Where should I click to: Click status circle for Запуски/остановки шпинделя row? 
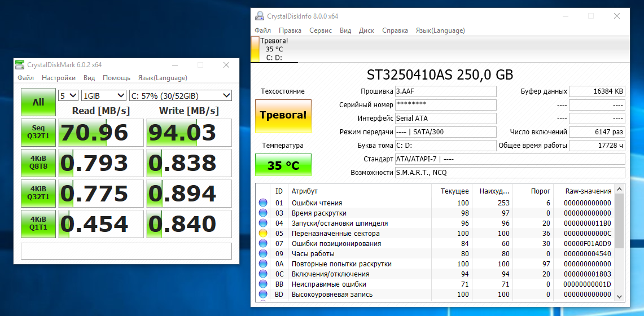click(x=263, y=223)
